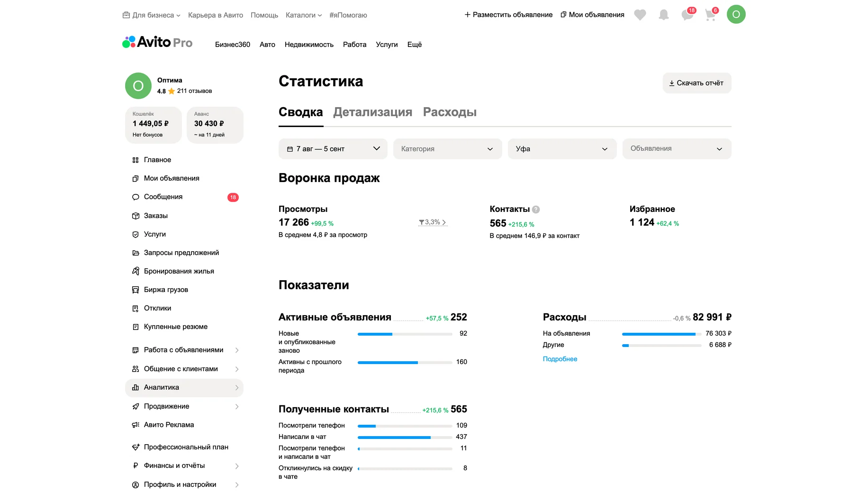Click the #яПомогаю link
This screenshot has width=868, height=493.
click(348, 15)
